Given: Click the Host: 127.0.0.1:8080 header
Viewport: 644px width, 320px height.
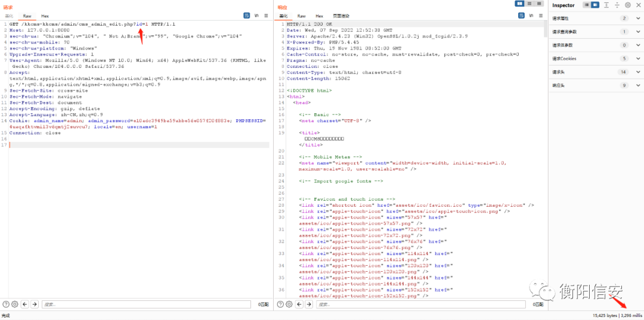Looking at the screenshot, I should [39, 30].
